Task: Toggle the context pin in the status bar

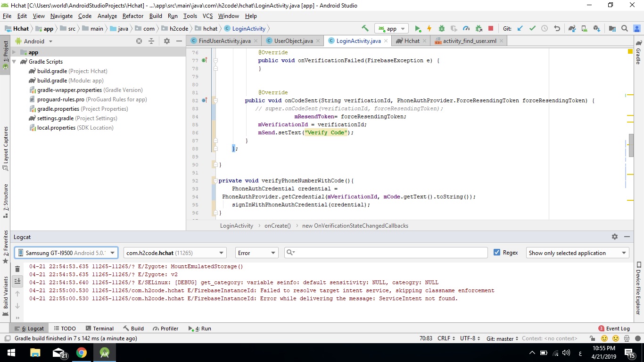Action: tap(592, 338)
